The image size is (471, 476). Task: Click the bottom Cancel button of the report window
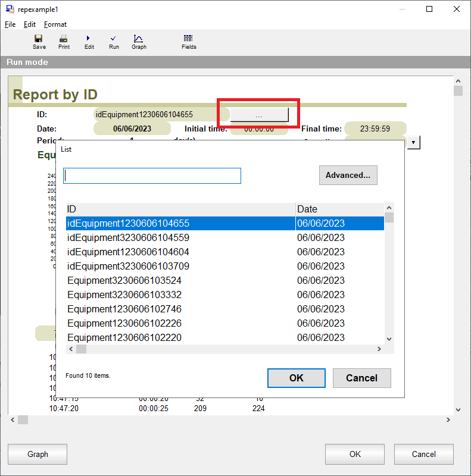[x=423, y=454]
